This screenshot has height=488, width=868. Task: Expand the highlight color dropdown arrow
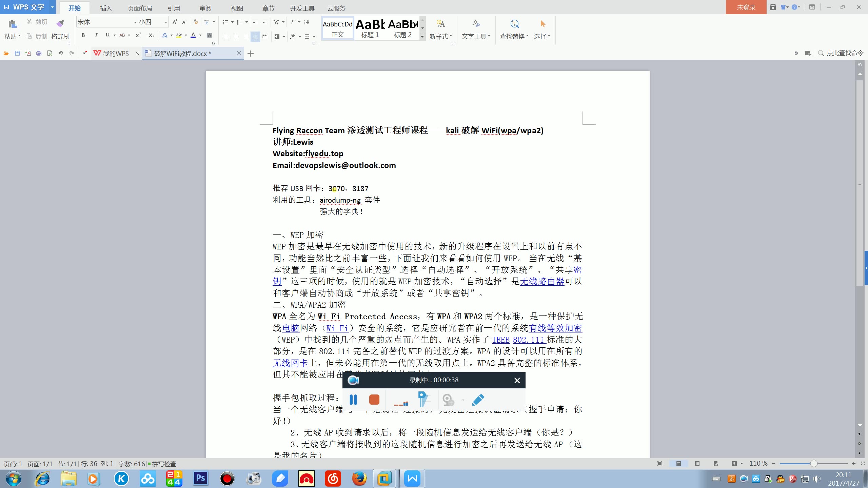pyautogui.click(x=186, y=35)
